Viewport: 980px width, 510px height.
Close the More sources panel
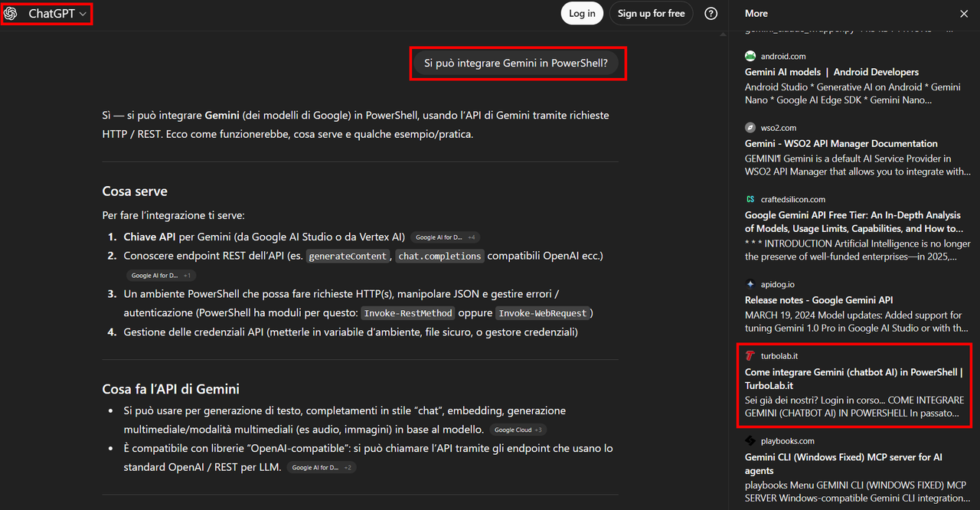click(x=964, y=14)
